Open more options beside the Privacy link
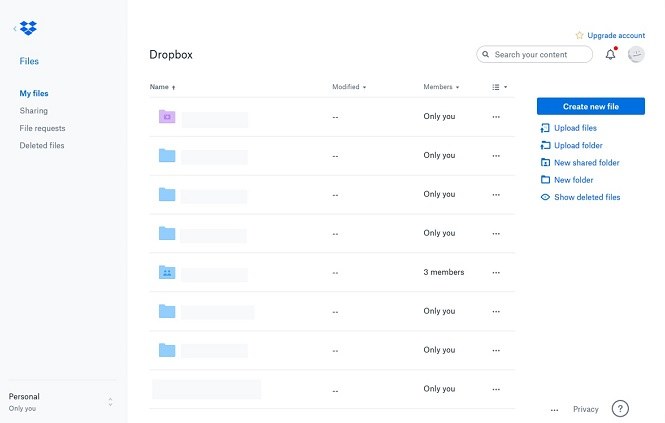Image resolution: width=665 pixels, height=423 pixels. [x=554, y=410]
